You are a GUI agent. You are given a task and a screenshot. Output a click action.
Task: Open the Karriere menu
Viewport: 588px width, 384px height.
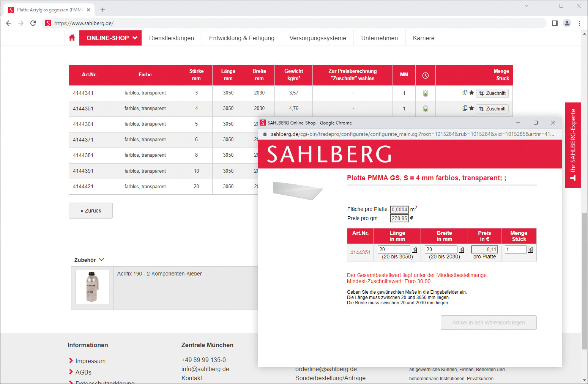(x=424, y=38)
